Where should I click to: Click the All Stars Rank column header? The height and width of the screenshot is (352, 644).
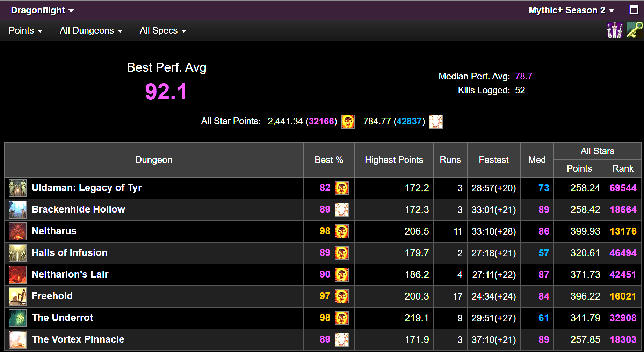[623, 168]
